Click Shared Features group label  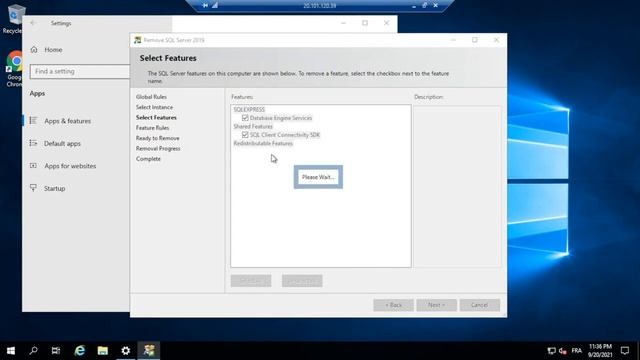tap(253, 126)
